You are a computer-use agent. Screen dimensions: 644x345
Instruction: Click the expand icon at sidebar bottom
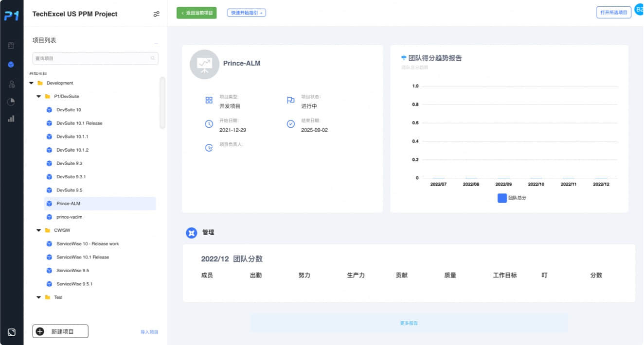coord(12,332)
